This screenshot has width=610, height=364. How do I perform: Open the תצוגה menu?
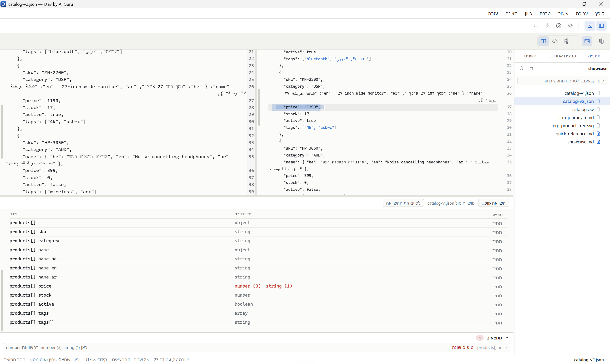tap(511, 14)
